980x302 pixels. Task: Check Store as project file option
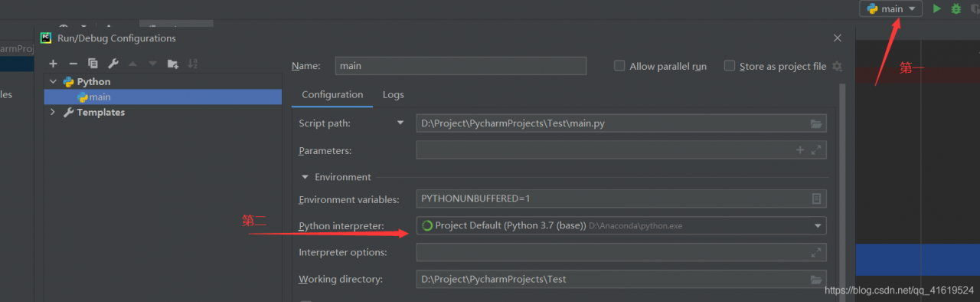click(730, 66)
